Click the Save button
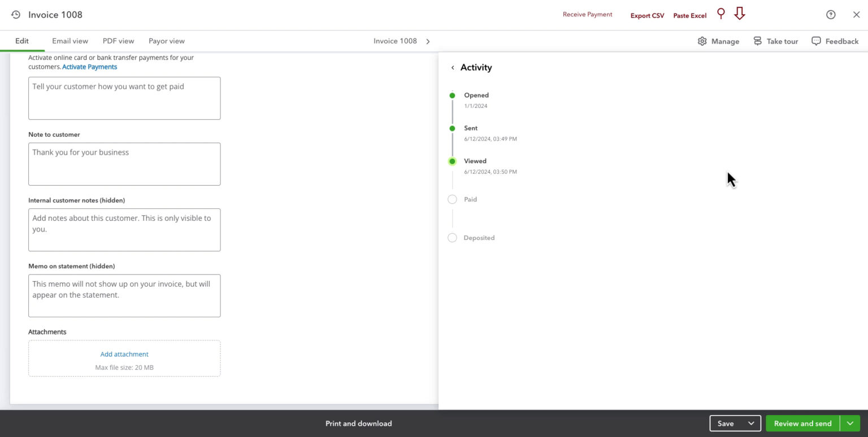 click(x=726, y=423)
